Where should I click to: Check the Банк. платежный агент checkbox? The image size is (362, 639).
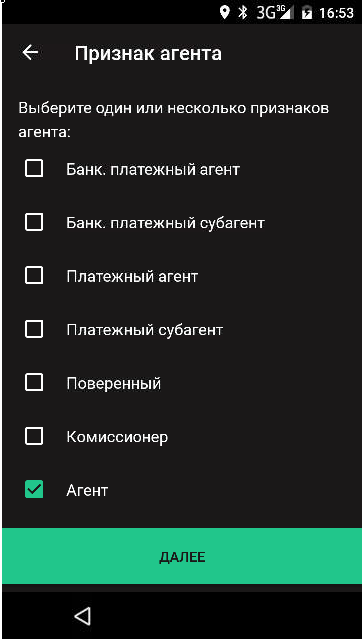point(34,168)
